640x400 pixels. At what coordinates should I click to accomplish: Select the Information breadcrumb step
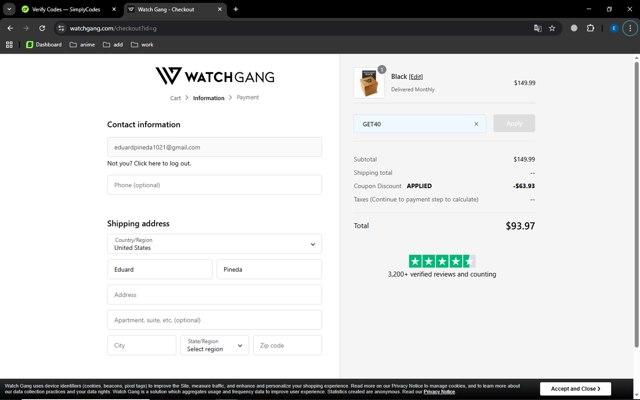(209, 98)
